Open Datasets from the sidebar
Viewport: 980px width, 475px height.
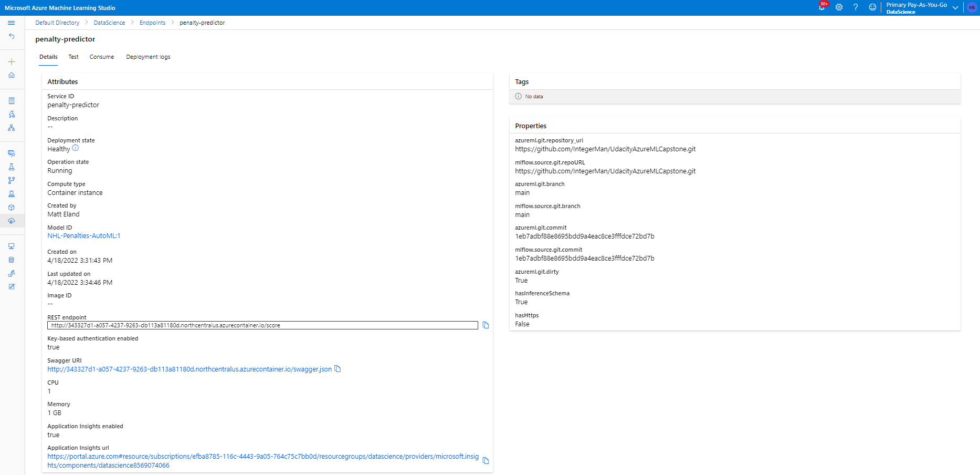[11, 153]
